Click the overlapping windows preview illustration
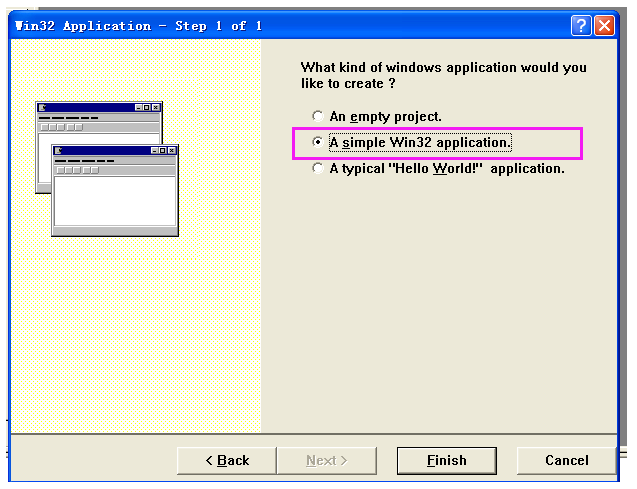This screenshot has height=489, width=637. click(x=107, y=169)
